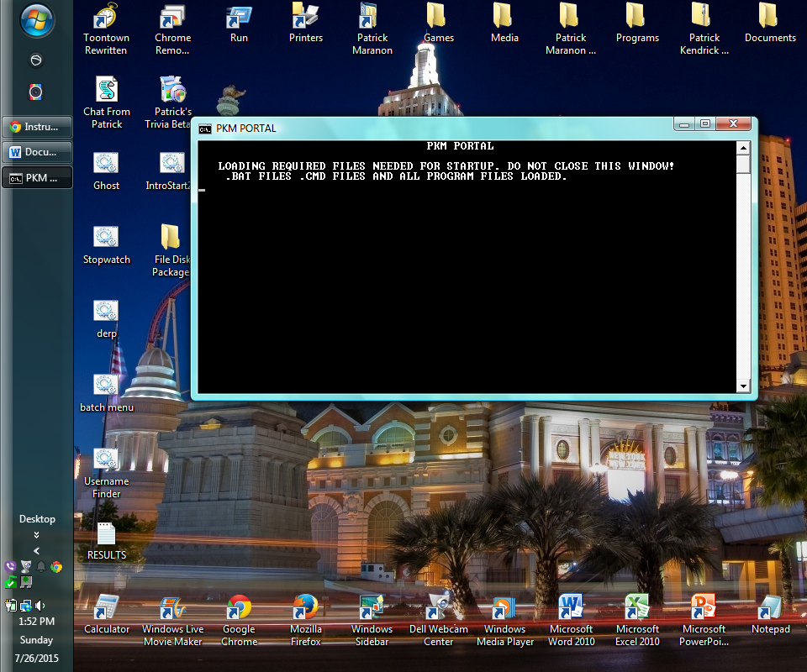Collapse the system tray overflow arrow

tap(37, 551)
